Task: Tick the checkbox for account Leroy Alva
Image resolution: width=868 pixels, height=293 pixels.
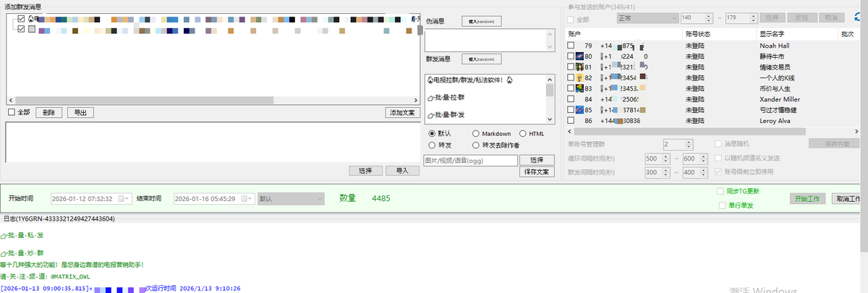Action: 571,121
